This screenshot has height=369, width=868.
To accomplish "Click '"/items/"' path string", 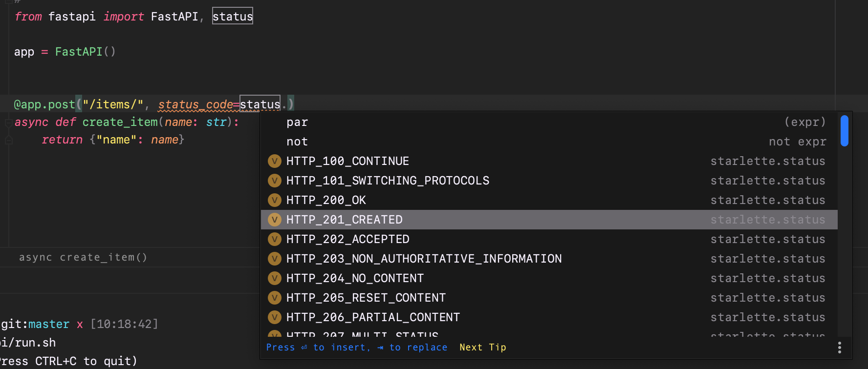I will [x=113, y=104].
